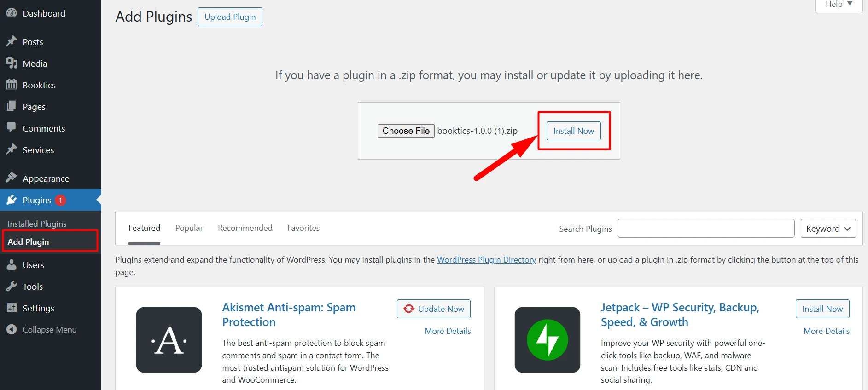Click the Comments speech bubble icon
868x390 pixels.
[x=12, y=128]
